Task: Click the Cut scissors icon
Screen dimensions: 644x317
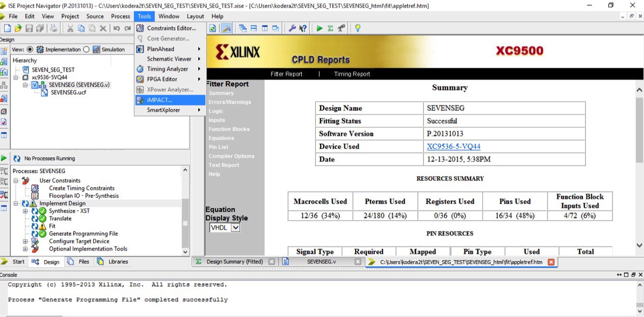Action: tap(70, 29)
